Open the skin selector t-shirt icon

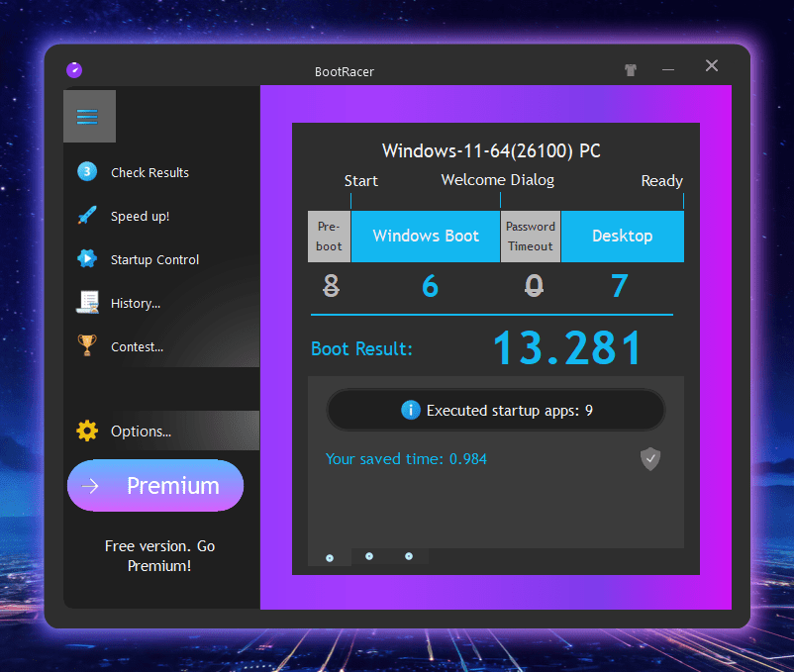click(631, 70)
